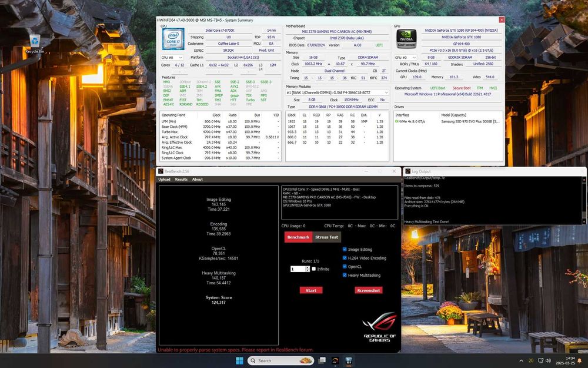The height and width of the screenshot is (368, 588).
Task: Open the Upload menu in RealBench
Action: (164, 180)
